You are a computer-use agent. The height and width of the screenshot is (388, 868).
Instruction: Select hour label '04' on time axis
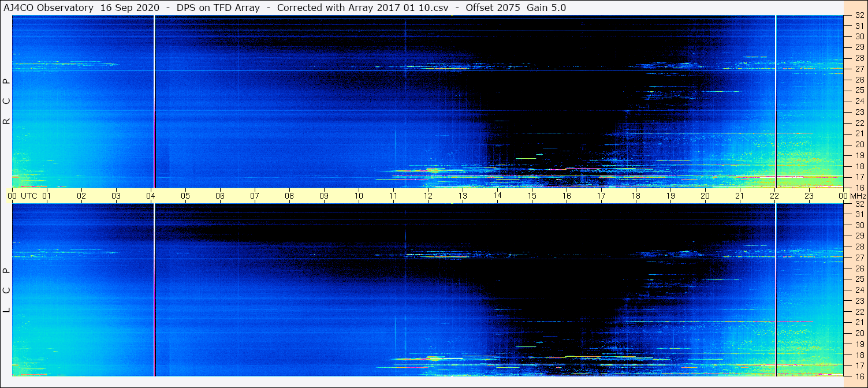151,196
